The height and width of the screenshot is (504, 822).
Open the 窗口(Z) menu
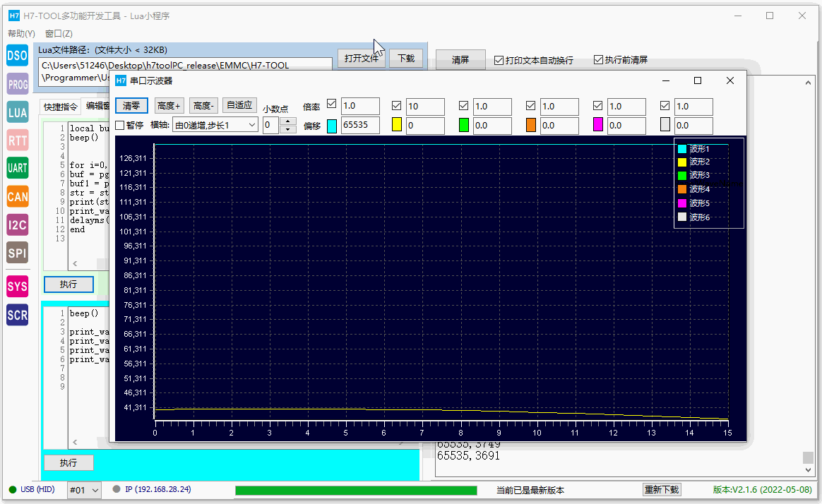(59, 34)
